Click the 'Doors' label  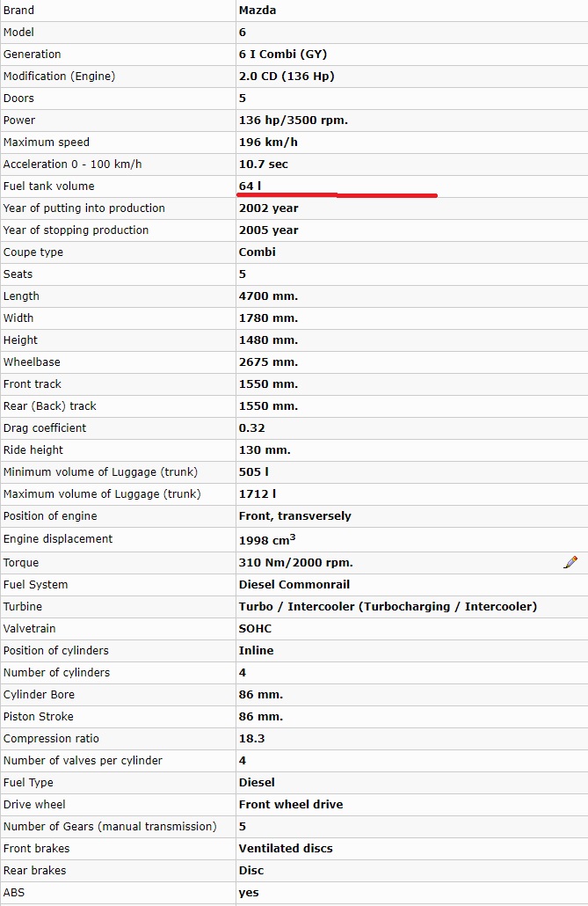coord(18,99)
